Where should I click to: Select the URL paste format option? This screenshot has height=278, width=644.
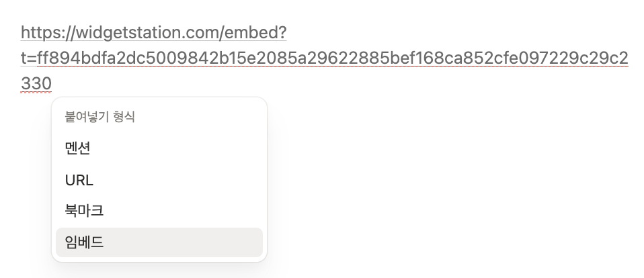click(159, 180)
